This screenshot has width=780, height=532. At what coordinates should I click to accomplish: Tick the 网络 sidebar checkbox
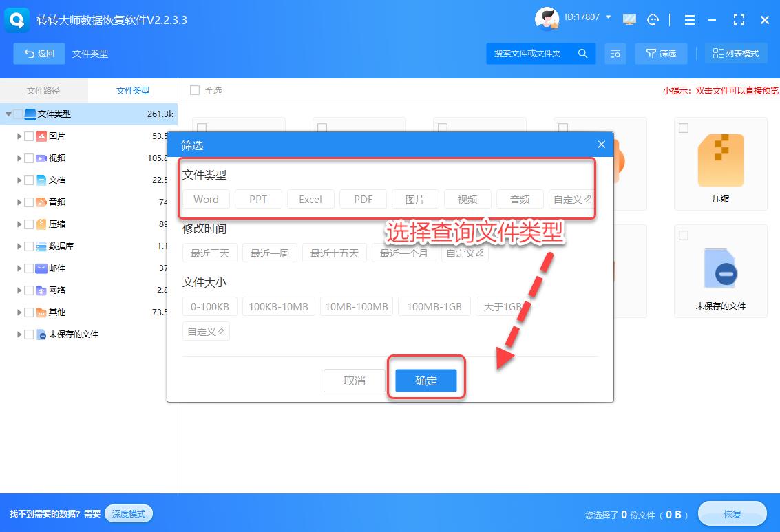pyautogui.click(x=28, y=290)
